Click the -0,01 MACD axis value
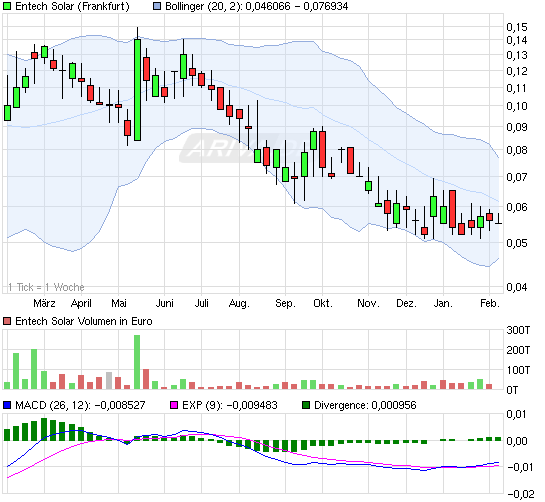The width and height of the screenshot is (545, 502). 521,467
